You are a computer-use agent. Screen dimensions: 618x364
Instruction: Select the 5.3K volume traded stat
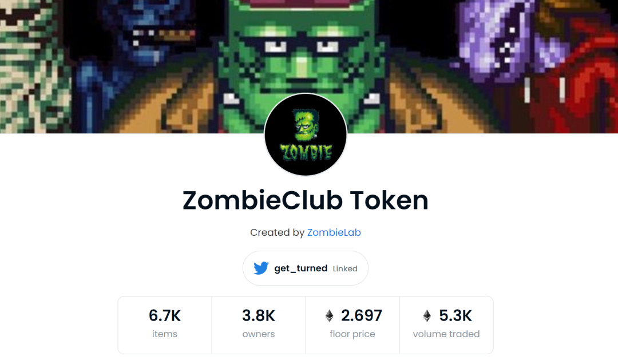click(x=446, y=325)
